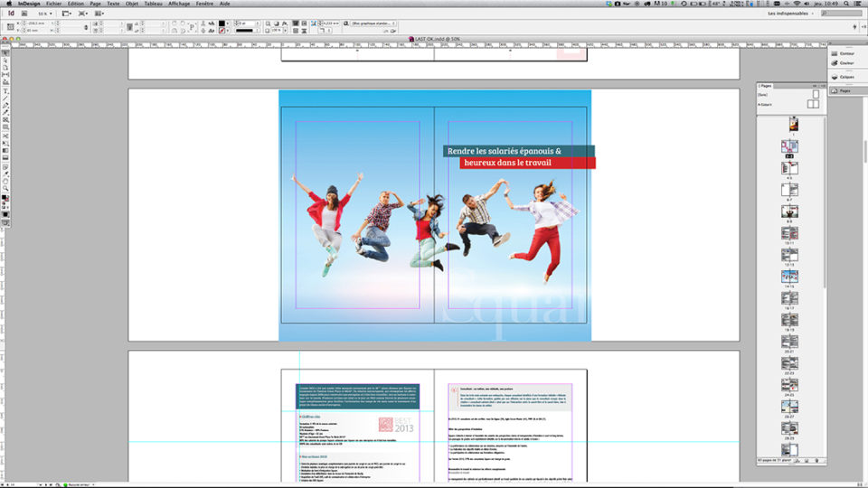The height and width of the screenshot is (488, 868).
Task: Select the Line tool
Action: click(5, 98)
